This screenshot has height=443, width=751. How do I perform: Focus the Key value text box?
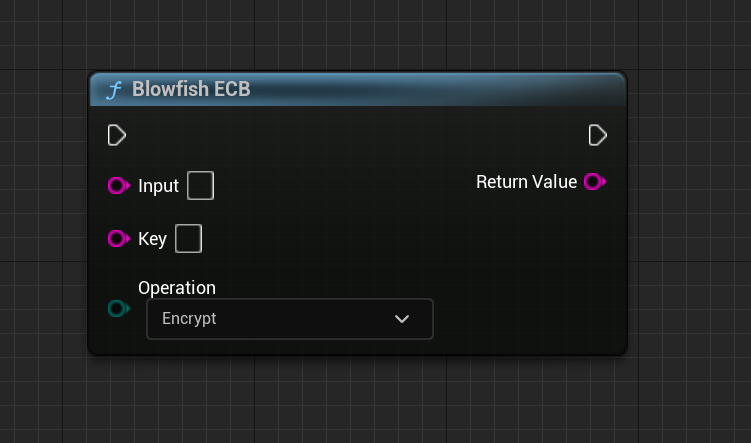pos(188,238)
